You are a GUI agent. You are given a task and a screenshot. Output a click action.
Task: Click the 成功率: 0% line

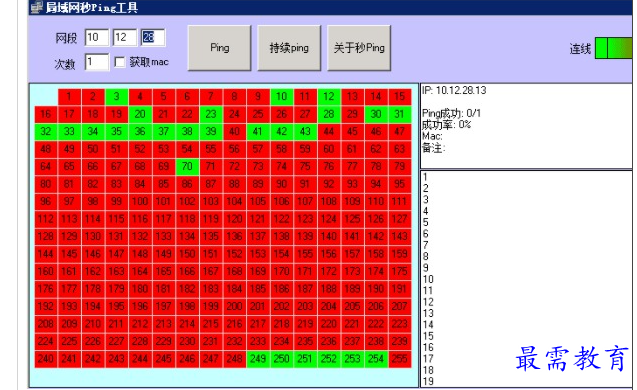coord(446,125)
